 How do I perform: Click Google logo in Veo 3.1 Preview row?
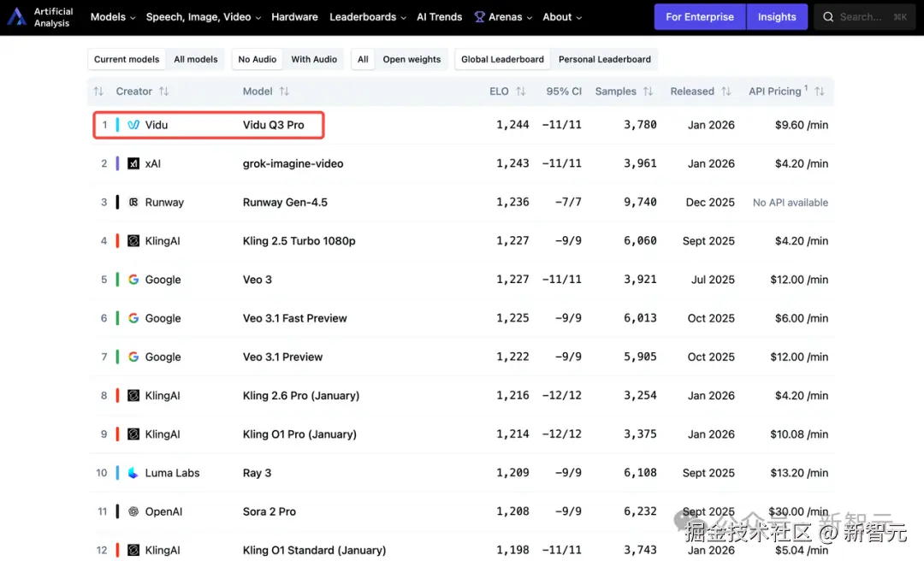[x=133, y=357]
